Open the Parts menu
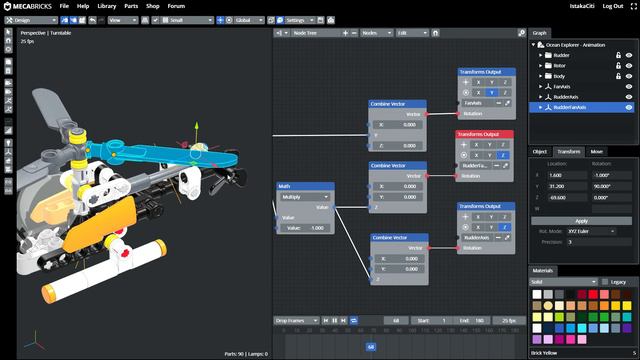Viewport: 640px width, 360px height. pyautogui.click(x=131, y=6)
